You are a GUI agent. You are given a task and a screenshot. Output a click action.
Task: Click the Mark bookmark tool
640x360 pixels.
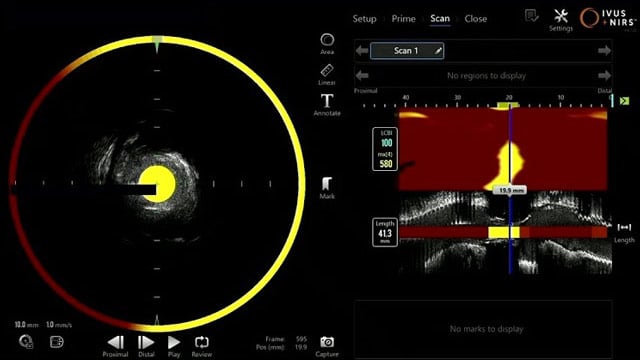tap(327, 188)
